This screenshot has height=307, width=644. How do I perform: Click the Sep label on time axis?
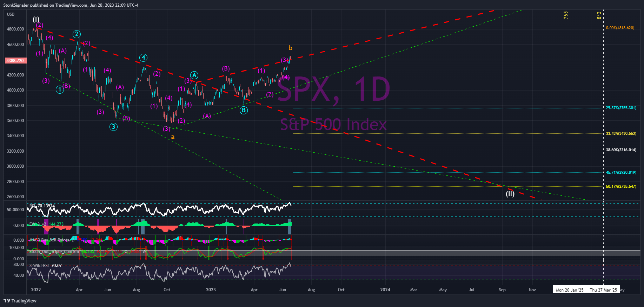click(x=502, y=290)
